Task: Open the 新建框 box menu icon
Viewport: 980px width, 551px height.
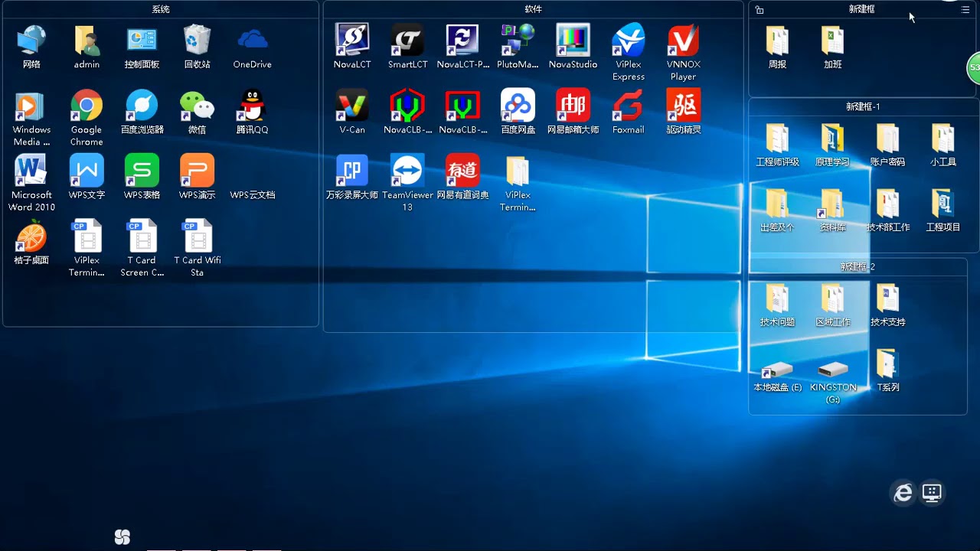Action: click(965, 10)
